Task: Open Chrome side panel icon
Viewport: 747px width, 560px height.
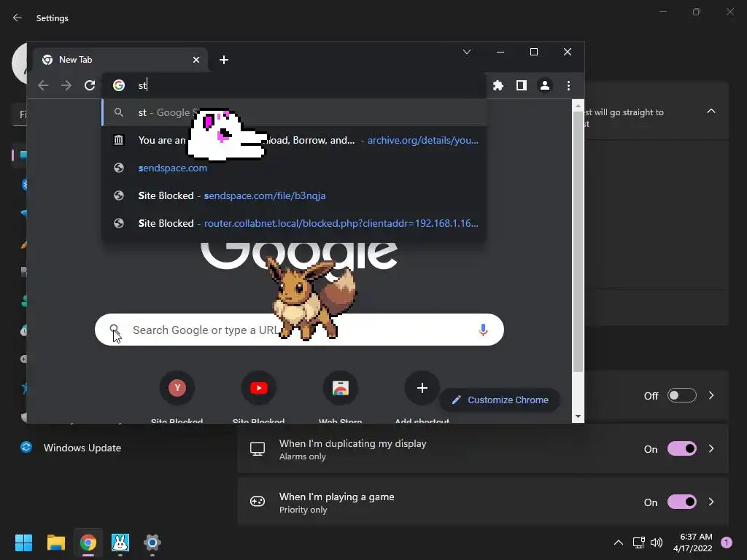Action: (x=521, y=85)
